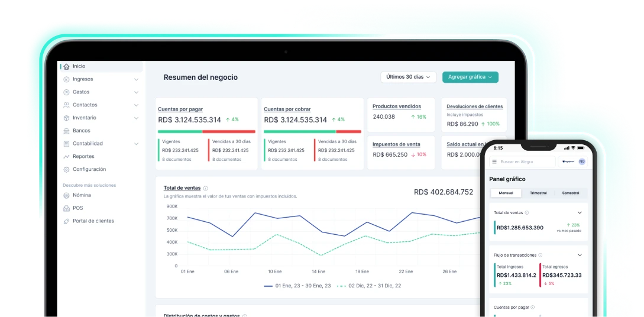This screenshot has height=317, width=644.
Task: Click the Portal de clientes icon
Action: click(x=66, y=221)
